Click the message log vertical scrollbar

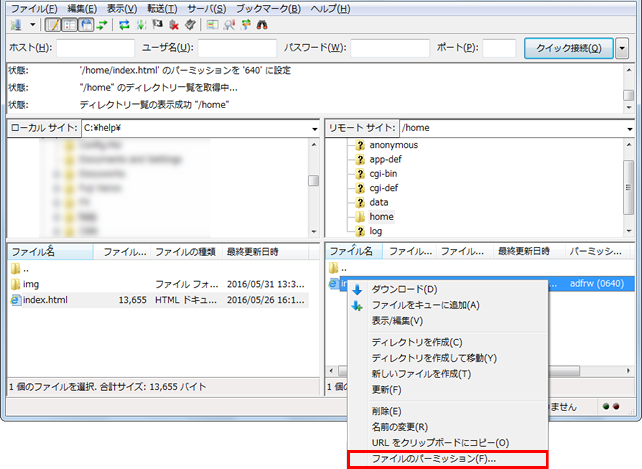pyautogui.click(x=628, y=88)
